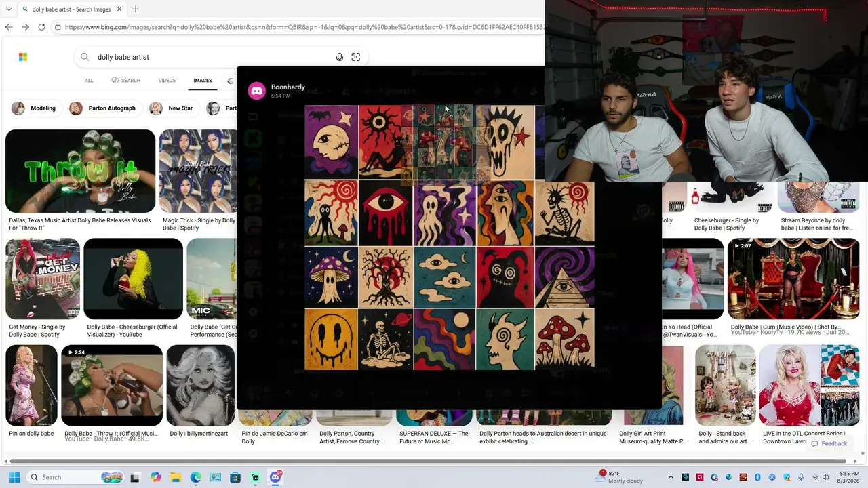Viewport: 868px width, 488px height.
Task: Switch to Microsoft Edge in taskbar
Action: [195, 477]
